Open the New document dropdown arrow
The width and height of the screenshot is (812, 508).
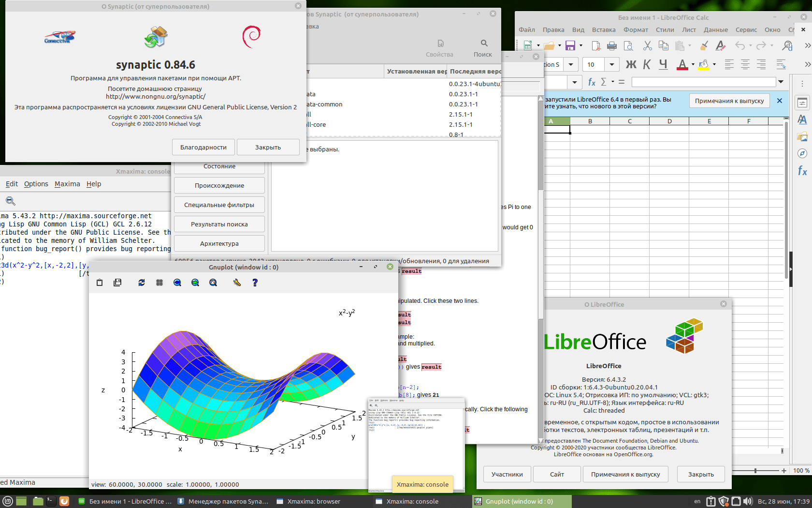538,45
